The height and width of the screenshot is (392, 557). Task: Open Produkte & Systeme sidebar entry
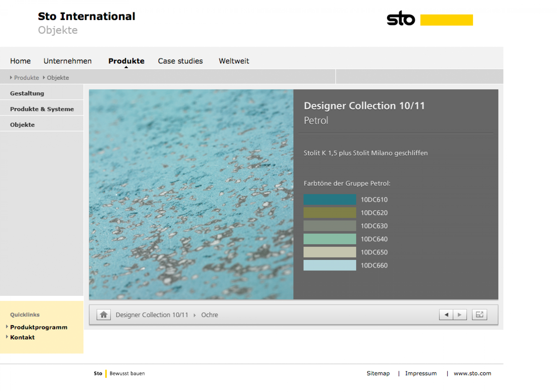tap(42, 109)
